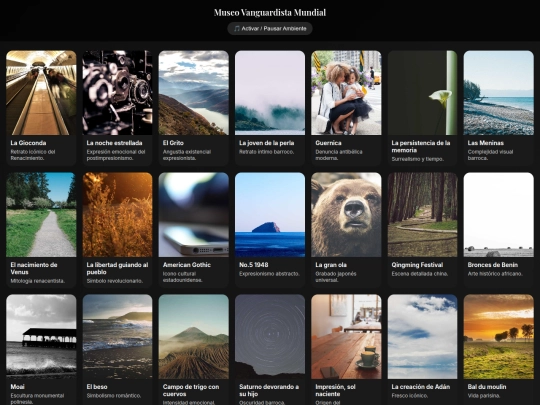The image size is (540, 405).
Task: Open Campo de trigo con cuervos volcano image
Action: pyautogui.click(x=194, y=336)
